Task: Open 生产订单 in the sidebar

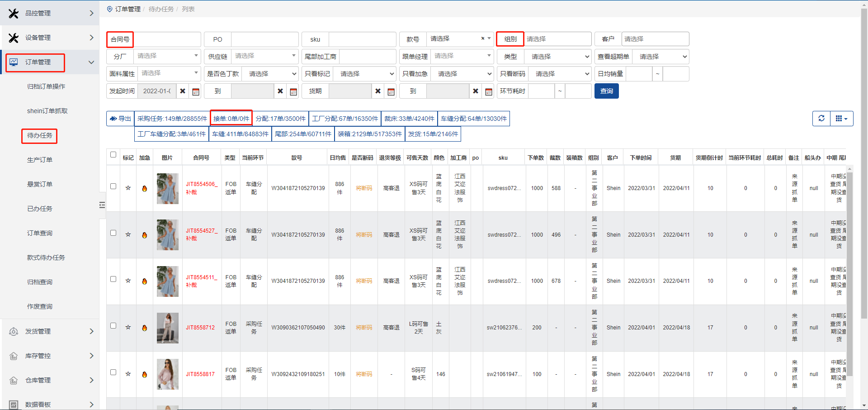Action: 40,160
